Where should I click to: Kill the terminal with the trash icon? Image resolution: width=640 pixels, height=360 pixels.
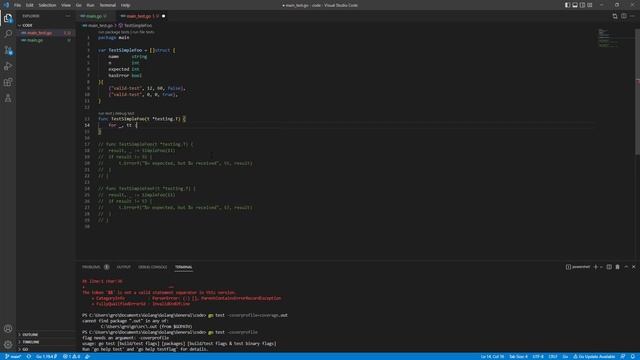click(618, 267)
